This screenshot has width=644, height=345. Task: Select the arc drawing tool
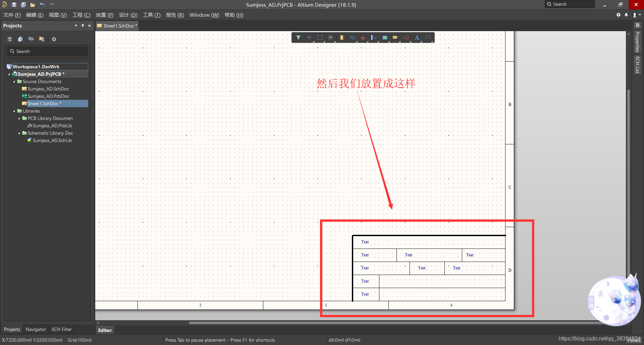pos(428,38)
